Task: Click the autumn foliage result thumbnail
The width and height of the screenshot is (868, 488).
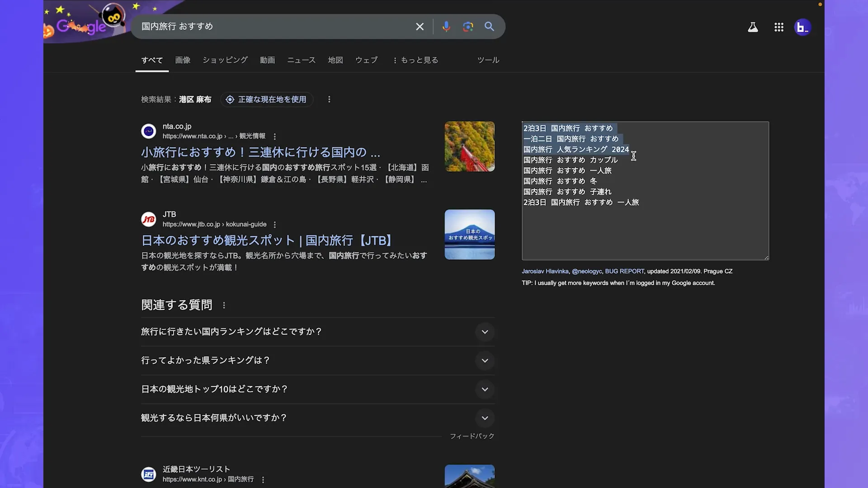Action: click(470, 146)
